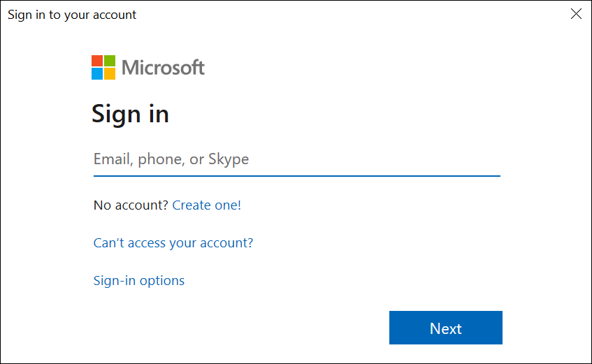Close the Sign in to your account dialog
The height and width of the screenshot is (364, 592).
point(576,14)
